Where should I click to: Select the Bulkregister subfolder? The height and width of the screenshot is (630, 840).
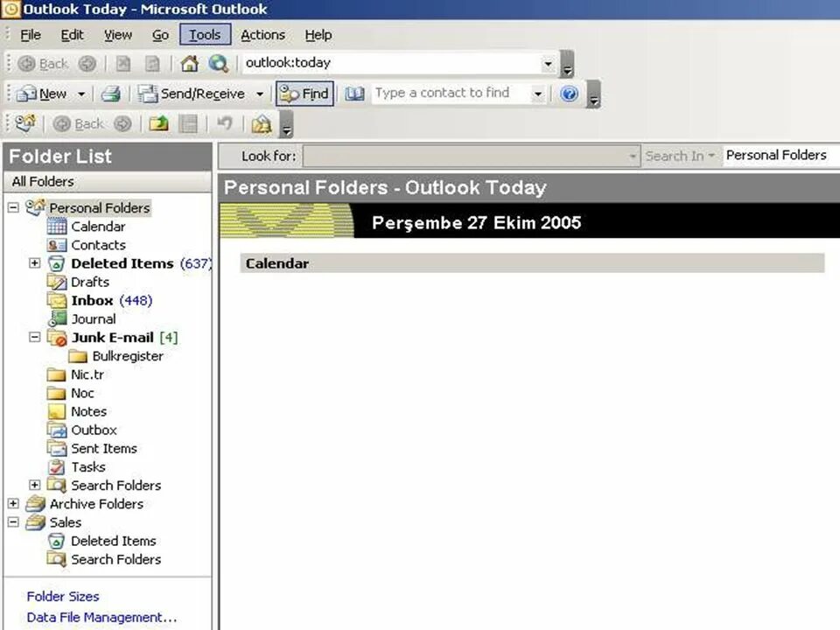(128, 356)
